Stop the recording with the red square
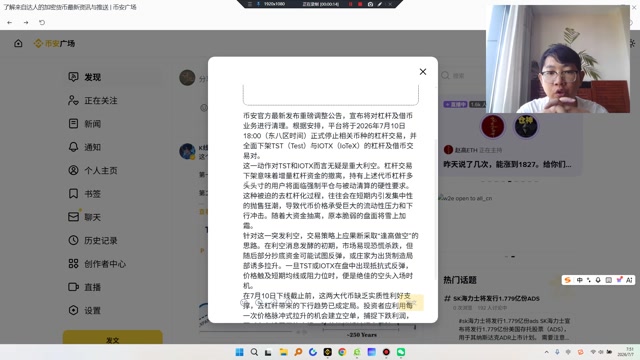Screen dimensions: 640x360 pyautogui.click(x=360, y=4)
